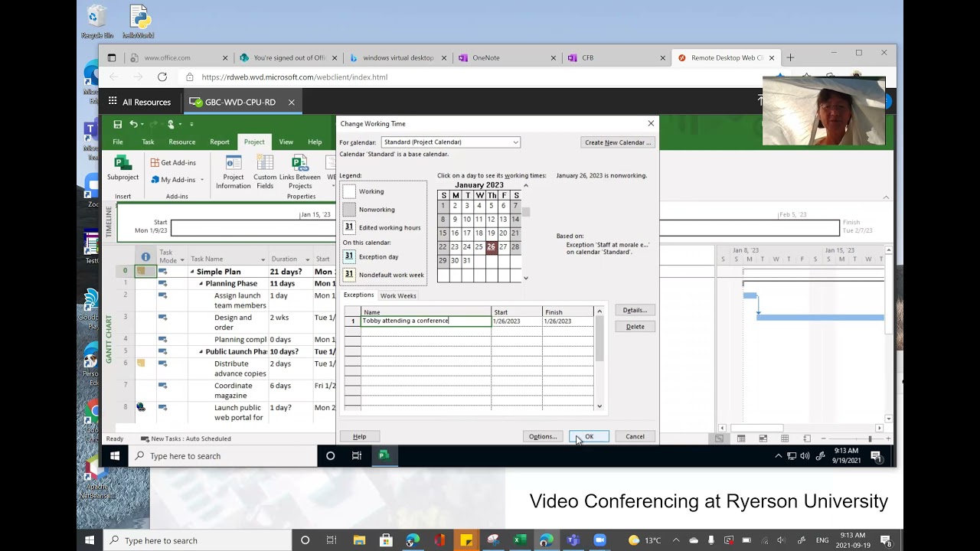Collapse the Simple Plan summary task
This screenshot has width=980, height=551.
(192, 272)
